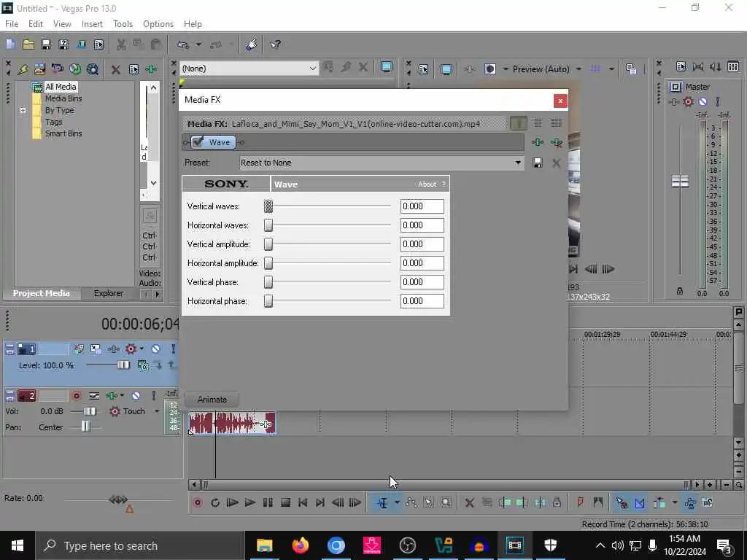This screenshot has height=560, width=747.
Task: Click the About link in Wave
Action: click(427, 184)
